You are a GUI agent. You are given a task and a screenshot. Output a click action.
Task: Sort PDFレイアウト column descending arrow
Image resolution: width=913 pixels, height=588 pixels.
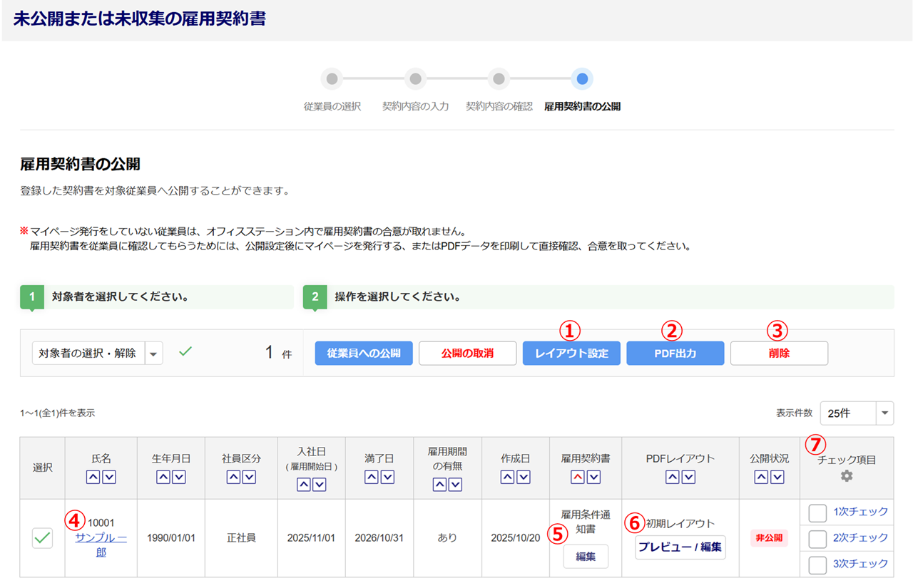[x=688, y=478]
